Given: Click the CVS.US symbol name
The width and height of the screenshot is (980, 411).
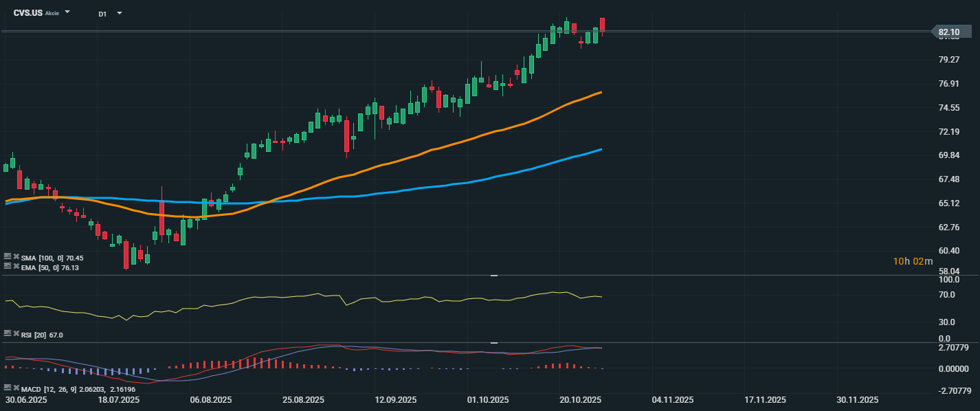Looking at the screenshot, I should point(28,13).
